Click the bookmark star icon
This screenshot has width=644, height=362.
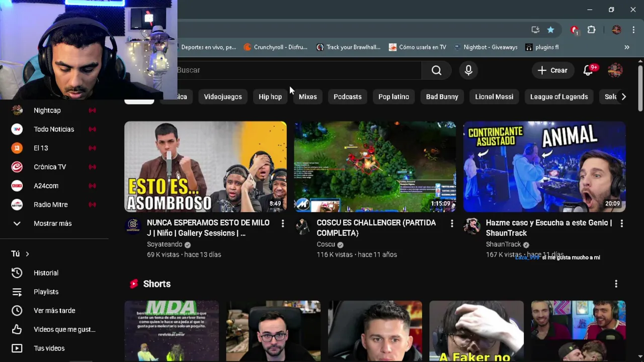[551, 30]
